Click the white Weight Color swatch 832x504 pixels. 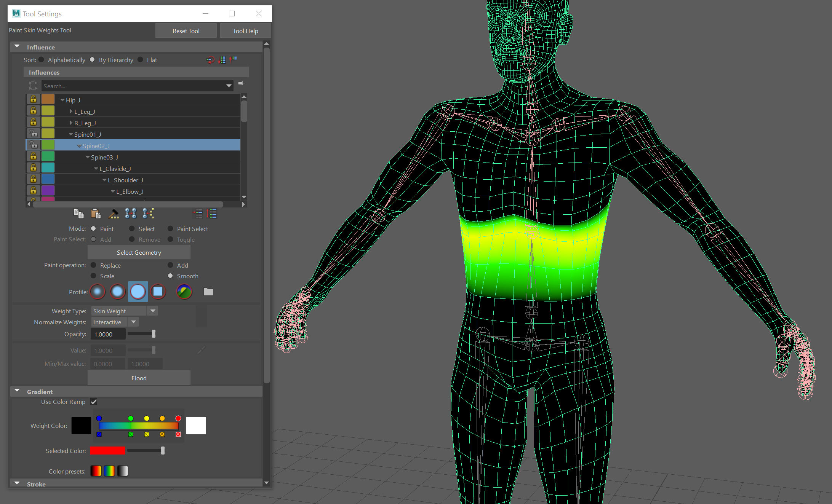point(196,426)
